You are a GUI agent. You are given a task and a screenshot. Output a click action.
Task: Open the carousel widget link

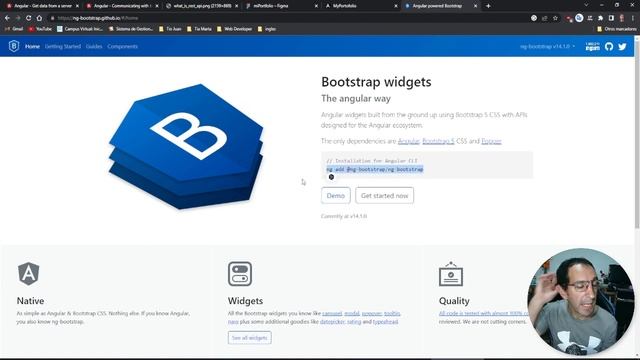332,313
